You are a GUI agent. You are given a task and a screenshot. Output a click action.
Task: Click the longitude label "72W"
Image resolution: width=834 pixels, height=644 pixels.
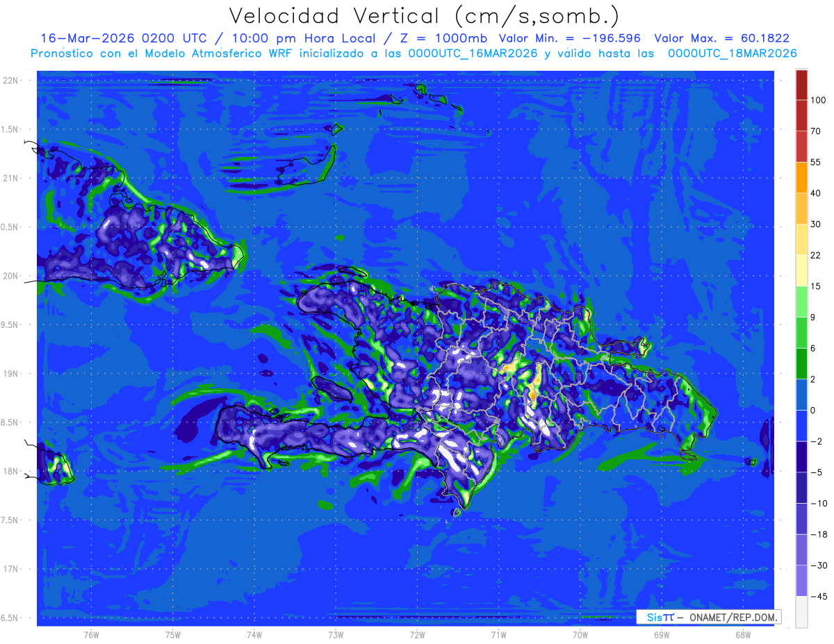[x=417, y=635]
